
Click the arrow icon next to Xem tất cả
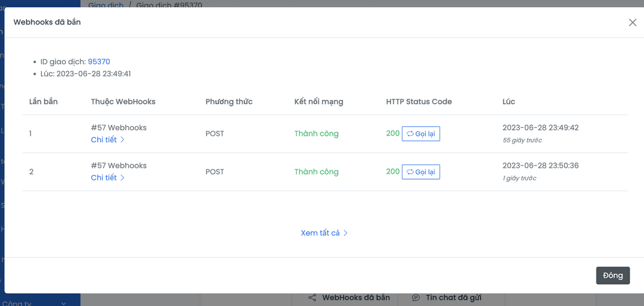coord(345,233)
